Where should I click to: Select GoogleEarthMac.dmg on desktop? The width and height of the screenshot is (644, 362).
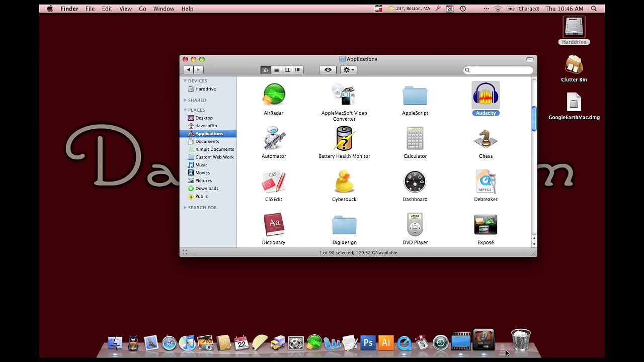click(x=574, y=102)
